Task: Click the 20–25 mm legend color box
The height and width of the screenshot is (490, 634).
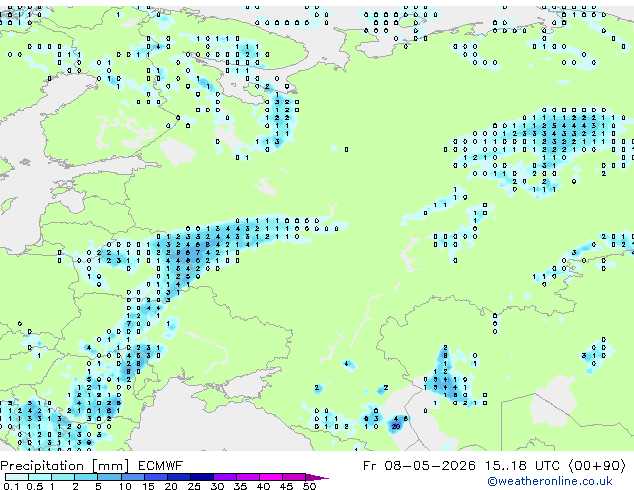Action: (179, 477)
